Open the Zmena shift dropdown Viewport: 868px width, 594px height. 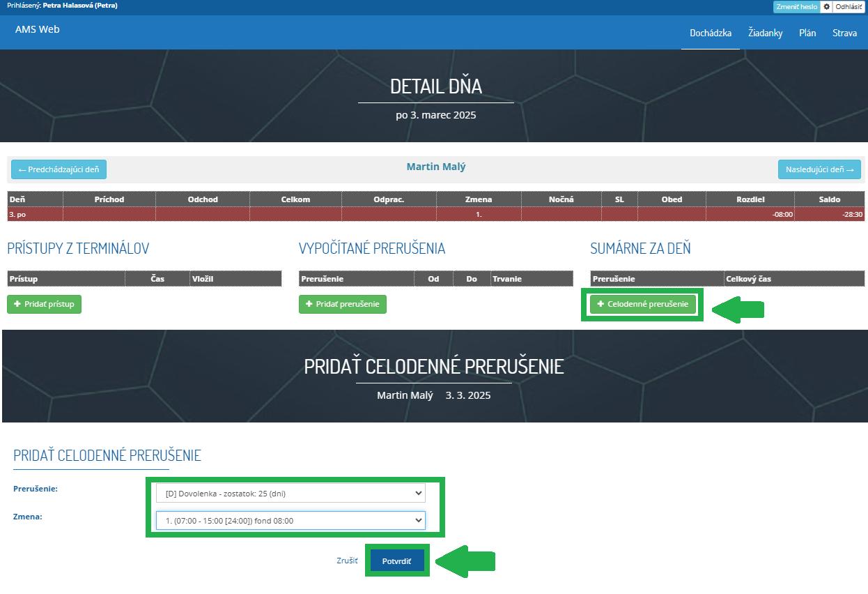click(290, 519)
